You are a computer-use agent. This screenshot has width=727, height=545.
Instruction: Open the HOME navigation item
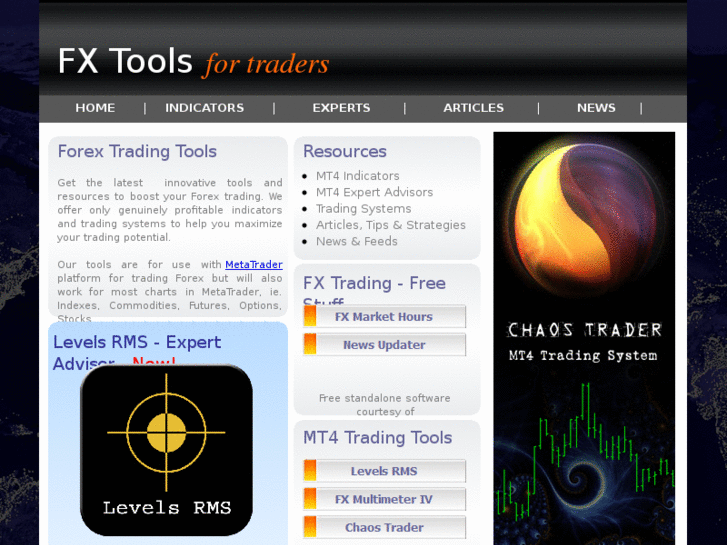[x=95, y=108]
